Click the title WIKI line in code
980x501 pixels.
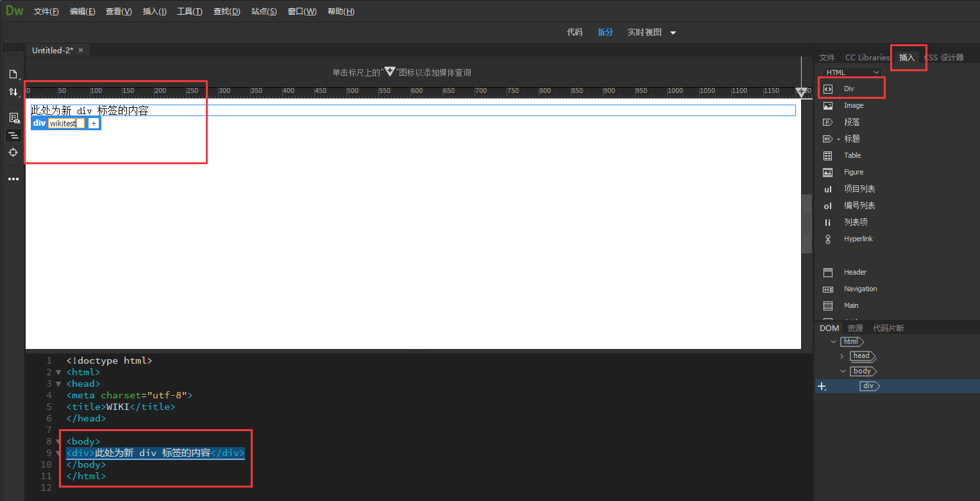(x=121, y=407)
